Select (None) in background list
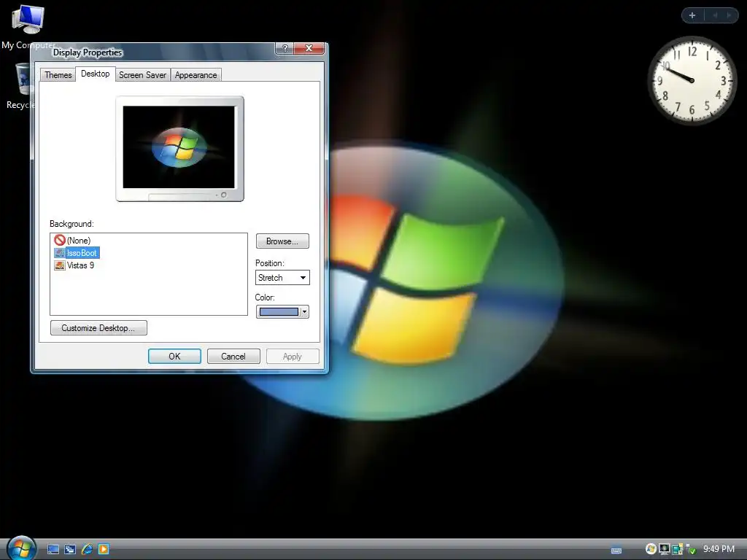Screen dimensions: 747x560 [x=79, y=241]
